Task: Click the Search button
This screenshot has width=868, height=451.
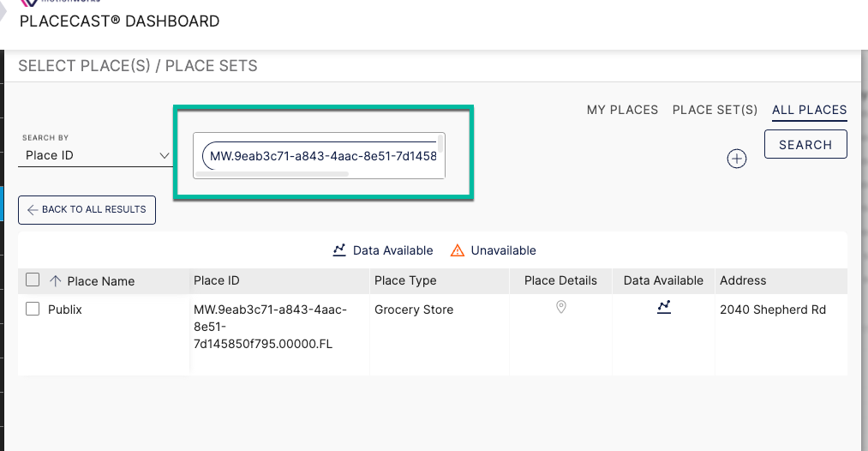Action: [x=805, y=145]
